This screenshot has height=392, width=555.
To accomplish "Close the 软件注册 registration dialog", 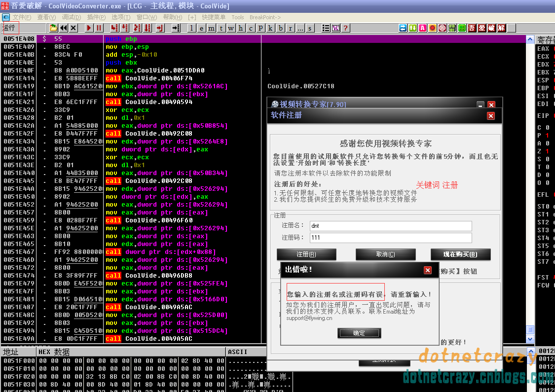I will tap(490, 116).
